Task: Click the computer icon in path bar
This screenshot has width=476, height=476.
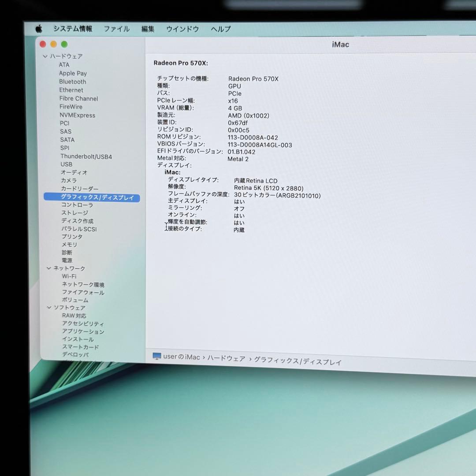Action: click(156, 356)
